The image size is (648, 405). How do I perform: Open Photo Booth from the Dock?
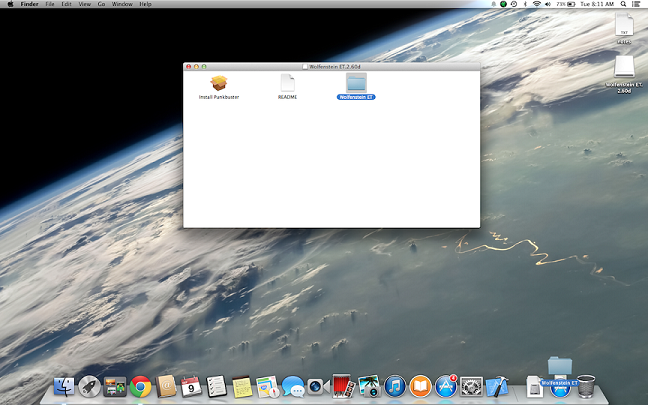pos(343,386)
